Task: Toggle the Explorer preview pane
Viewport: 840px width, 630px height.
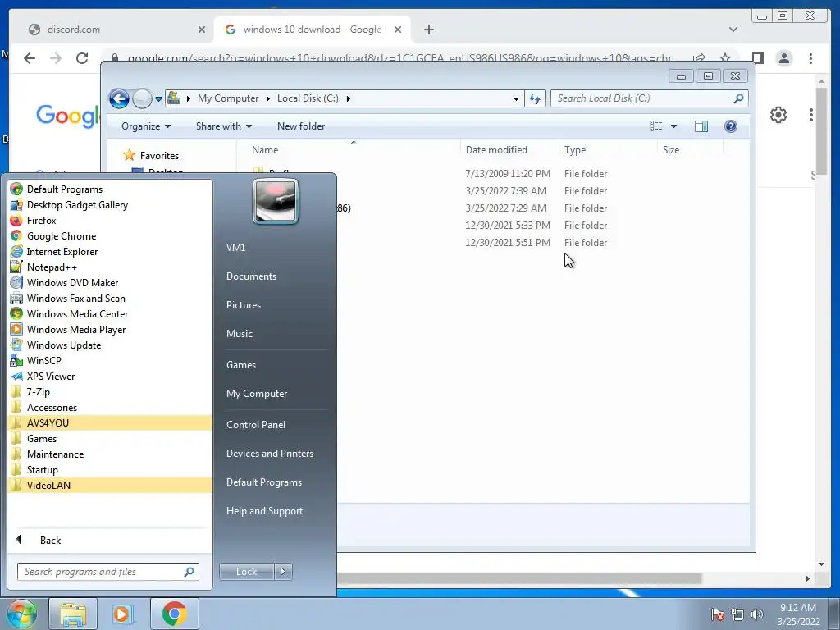Action: click(701, 126)
